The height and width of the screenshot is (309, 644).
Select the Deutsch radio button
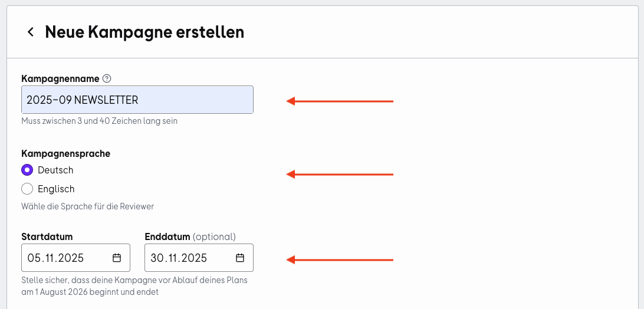click(27, 170)
